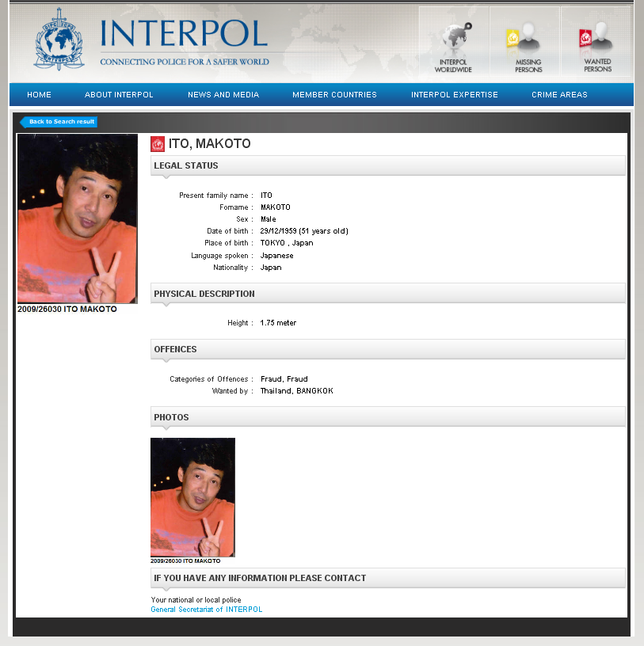The width and height of the screenshot is (644, 646).
Task: Select the Nationality value Japan
Action: [270, 268]
